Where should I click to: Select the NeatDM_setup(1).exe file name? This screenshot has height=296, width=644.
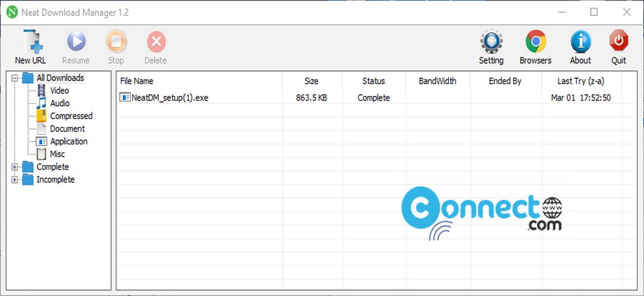click(170, 98)
